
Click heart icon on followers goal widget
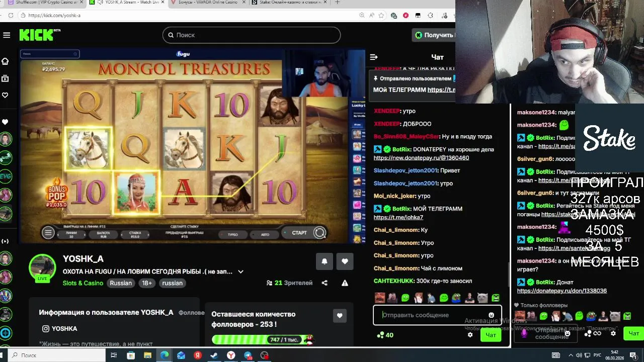point(340,316)
